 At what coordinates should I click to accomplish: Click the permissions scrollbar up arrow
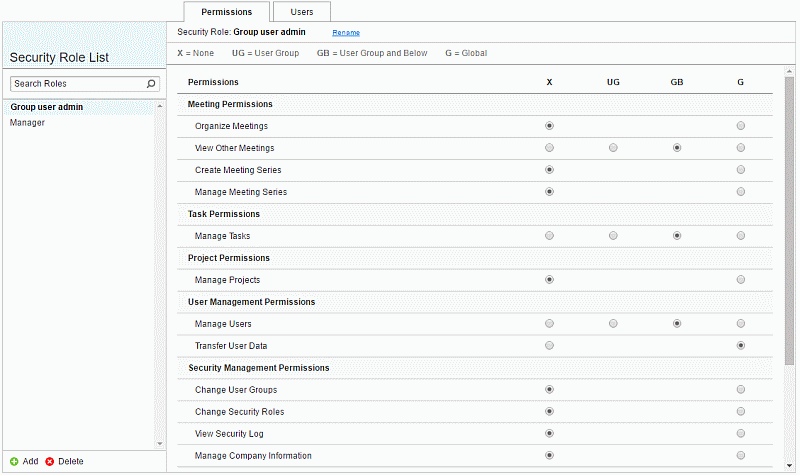tap(790, 71)
